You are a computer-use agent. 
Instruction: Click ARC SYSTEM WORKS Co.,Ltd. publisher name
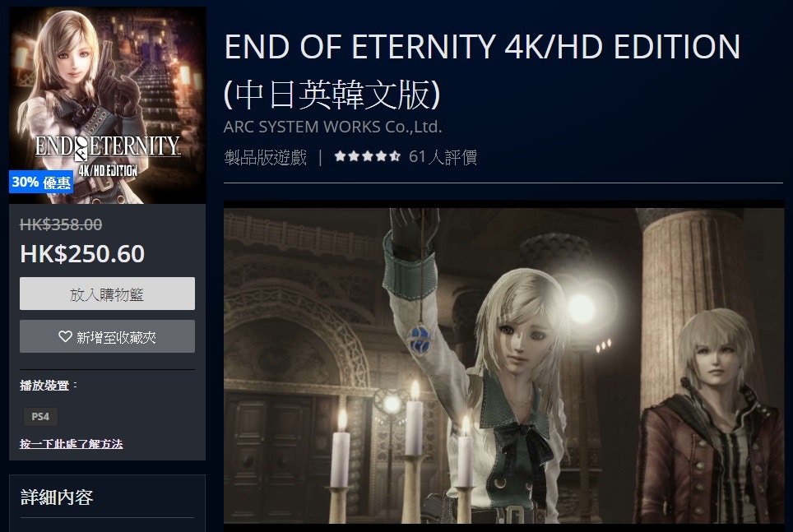click(333, 127)
